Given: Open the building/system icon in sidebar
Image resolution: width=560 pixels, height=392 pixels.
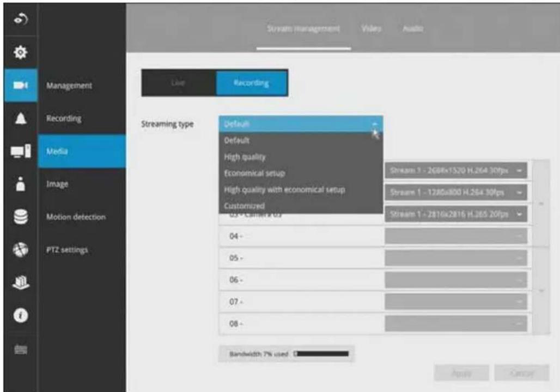Looking at the screenshot, I should point(20,283).
